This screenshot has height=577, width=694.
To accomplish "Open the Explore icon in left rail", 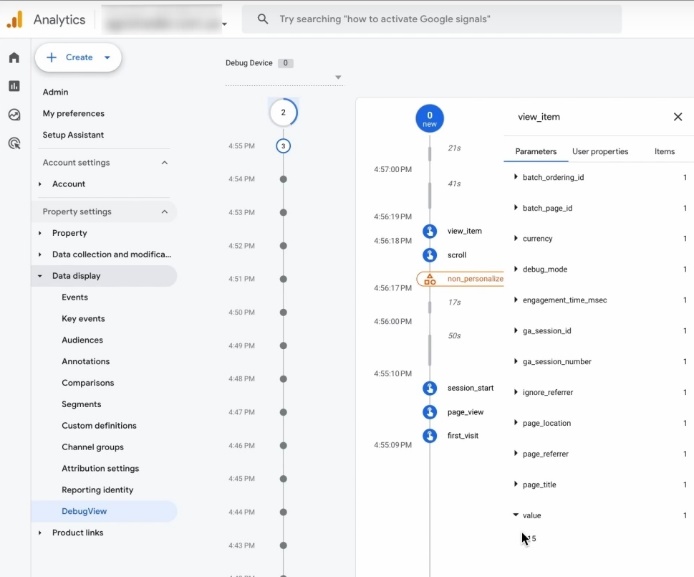I will (14, 115).
